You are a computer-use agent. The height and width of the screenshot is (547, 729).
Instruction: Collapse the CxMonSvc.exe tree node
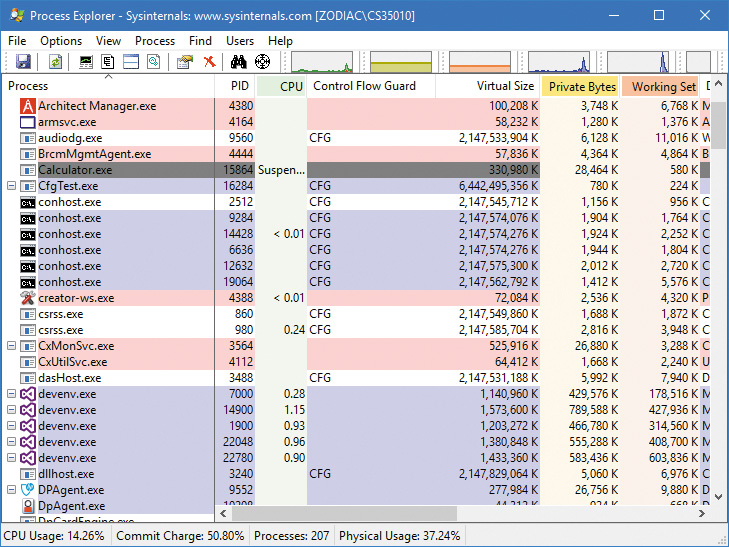(11, 346)
